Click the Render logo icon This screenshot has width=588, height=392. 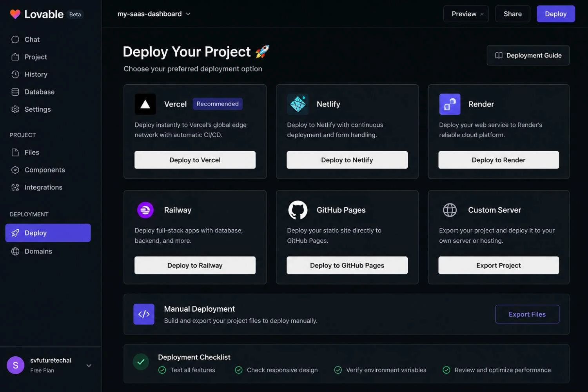coord(450,104)
